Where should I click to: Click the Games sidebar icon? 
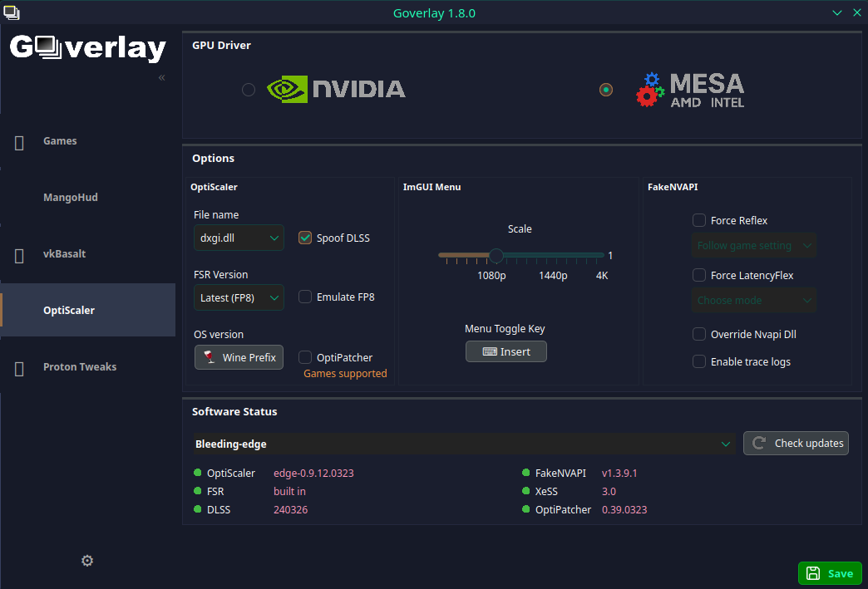click(x=19, y=143)
